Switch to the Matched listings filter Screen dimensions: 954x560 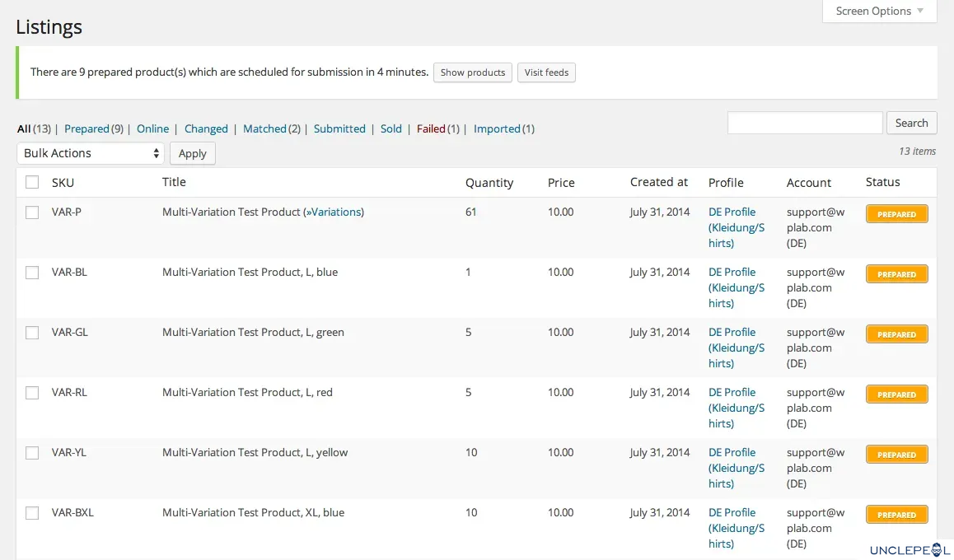[264, 128]
